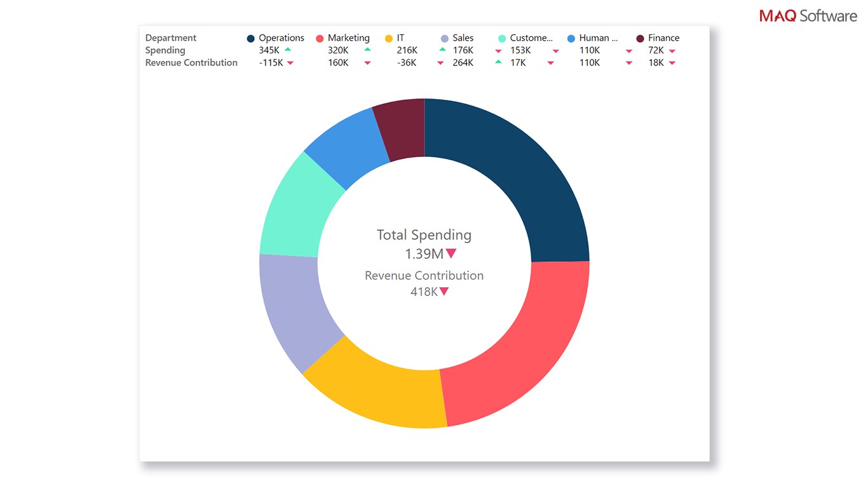This screenshot has height=488, width=868.
Task: Click the red down arrow for Human revenue
Action: click(x=629, y=63)
